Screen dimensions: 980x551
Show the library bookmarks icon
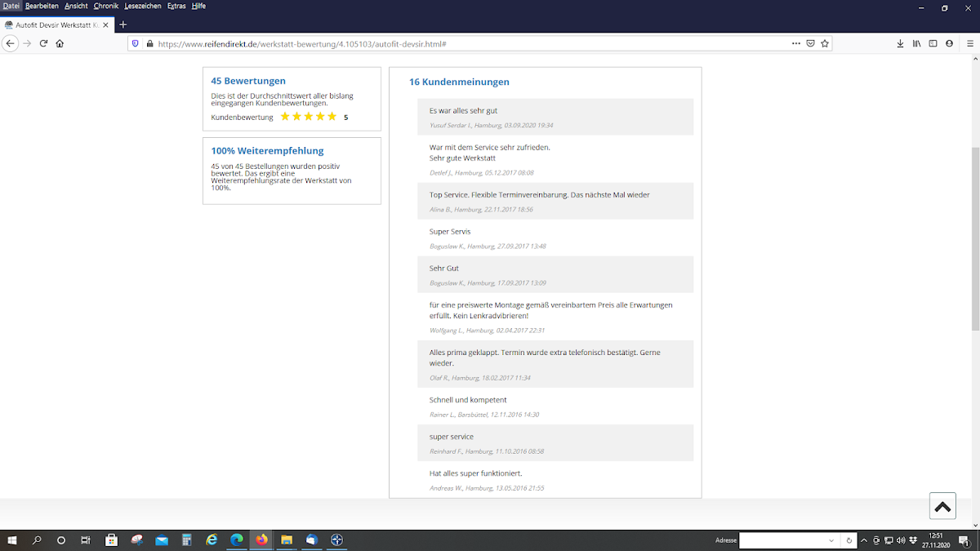[x=916, y=43]
